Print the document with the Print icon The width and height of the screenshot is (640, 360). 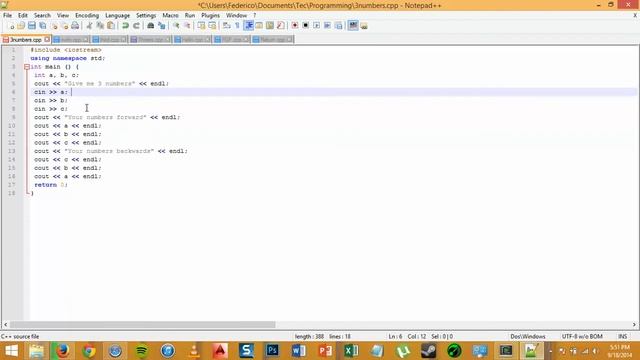[75, 26]
